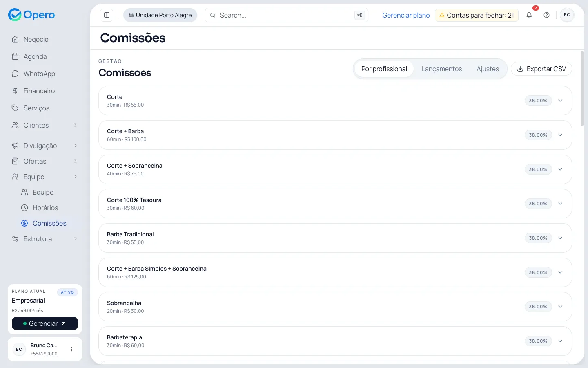This screenshot has width=588, height=368.
Task: Click the Estrutura sliders icon
Action: pyautogui.click(x=15, y=239)
